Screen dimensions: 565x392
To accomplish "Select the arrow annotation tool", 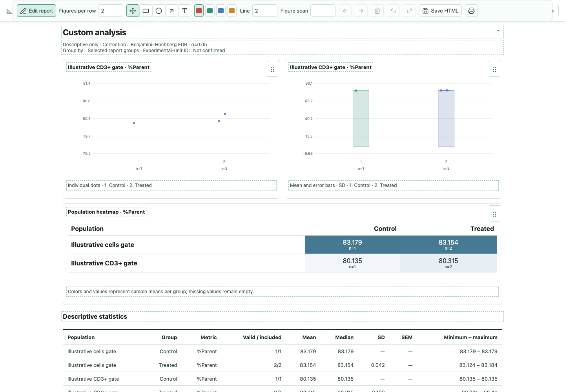I will click(172, 11).
